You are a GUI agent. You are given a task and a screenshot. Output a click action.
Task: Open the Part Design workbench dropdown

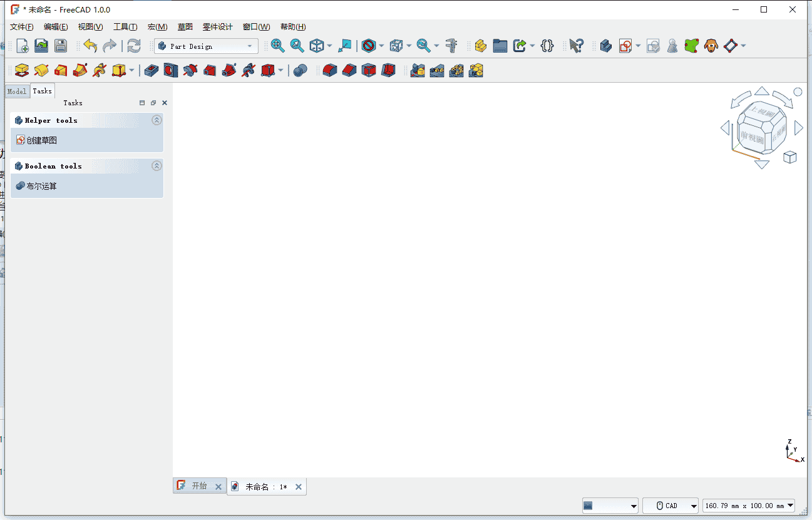(206, 46)
